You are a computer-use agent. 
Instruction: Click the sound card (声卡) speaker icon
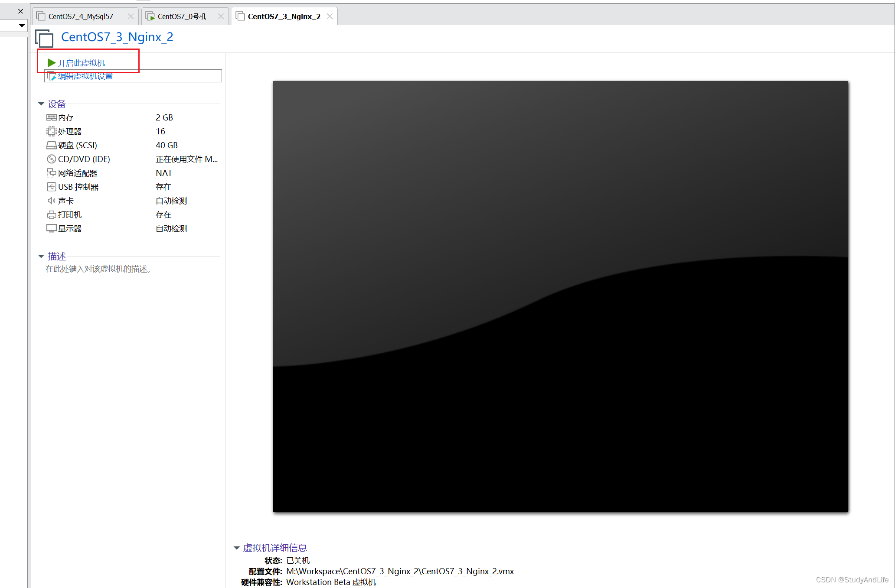point(51,201)
